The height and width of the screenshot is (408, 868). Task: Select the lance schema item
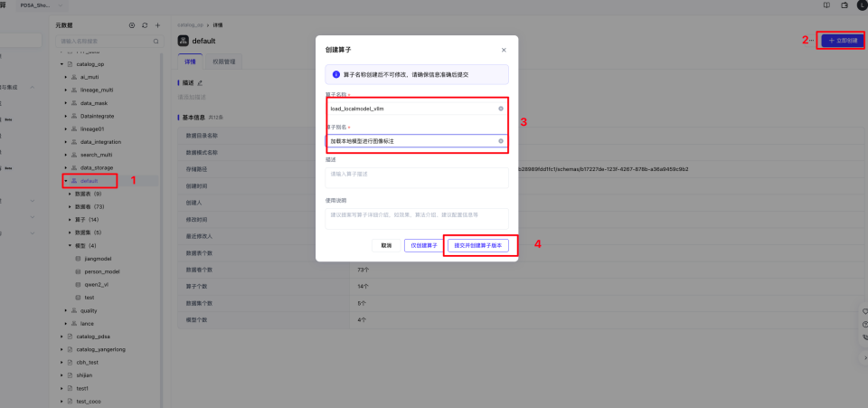(x=87, y=323)
